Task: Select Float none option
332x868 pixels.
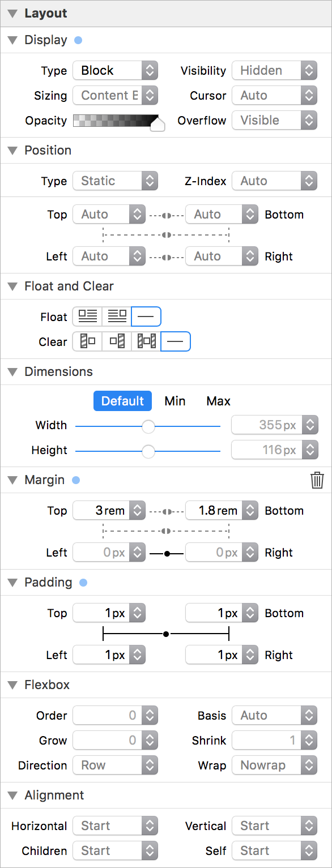Action: (146, 317)
